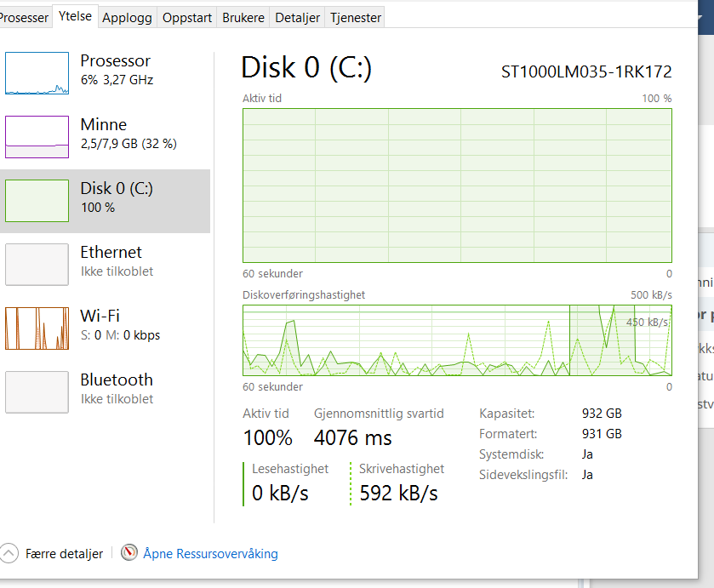
Task: Click the Ressursovervåking gauge icon
Action: (129, 552)
